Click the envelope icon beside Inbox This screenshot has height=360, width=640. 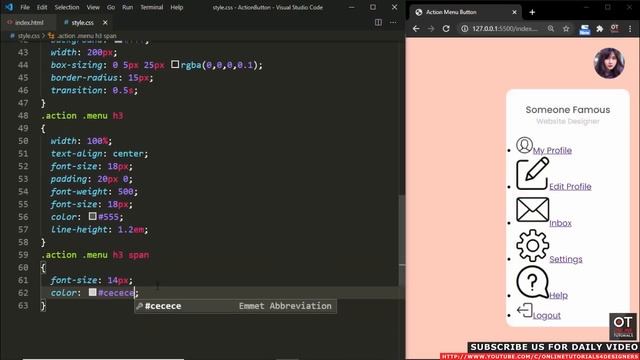tap(533, 210)
